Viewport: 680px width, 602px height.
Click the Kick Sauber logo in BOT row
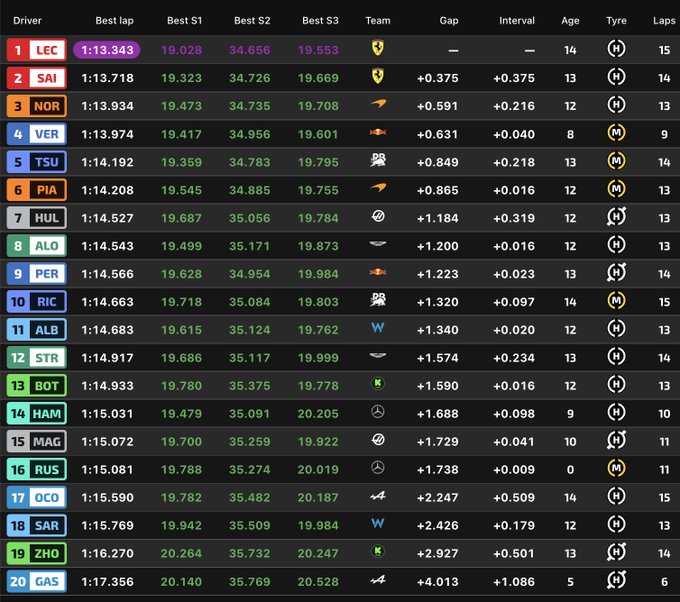pos(378,383)
